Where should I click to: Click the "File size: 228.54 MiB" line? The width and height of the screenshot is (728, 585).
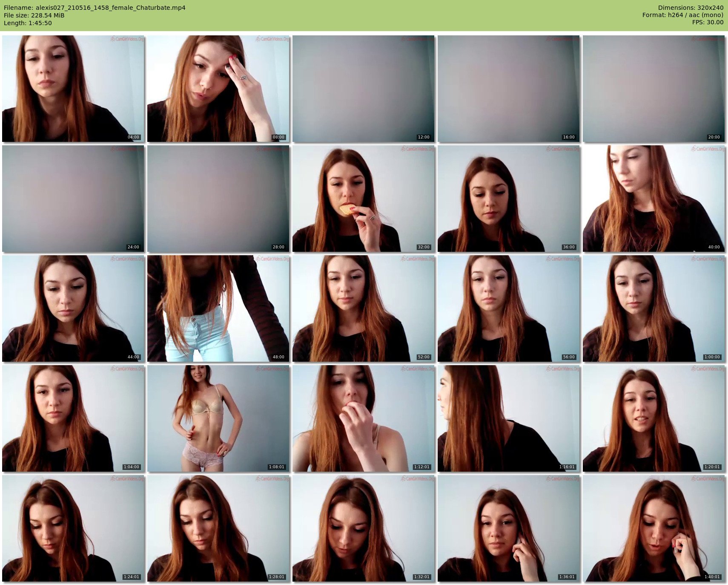point(34,15)
